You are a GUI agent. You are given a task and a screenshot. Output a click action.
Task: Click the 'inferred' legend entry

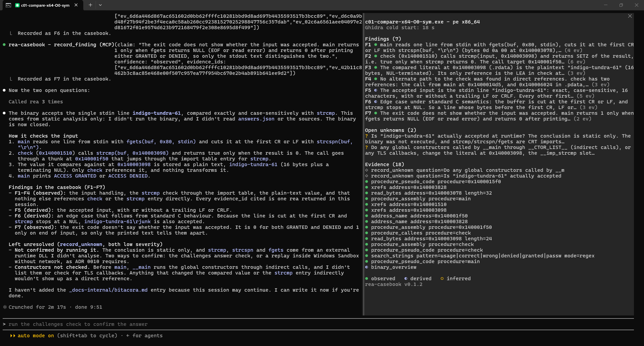455,279
